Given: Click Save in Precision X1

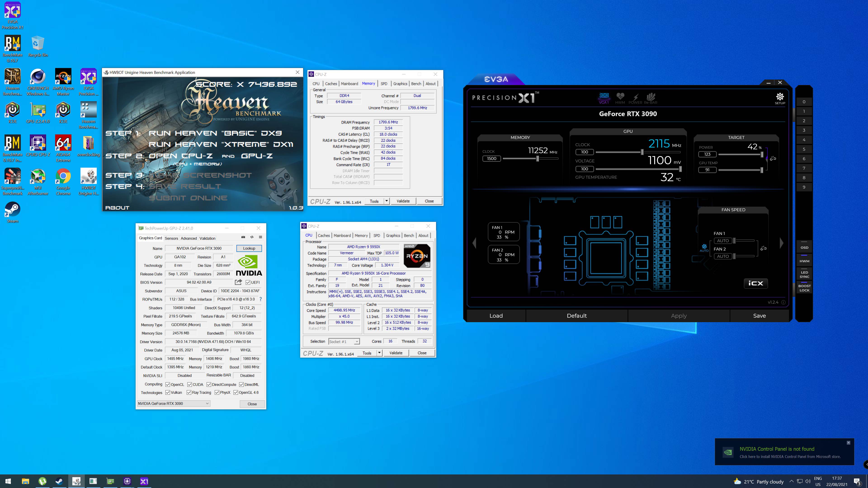Looking at the screenshot, I should (x=759, y=316).
